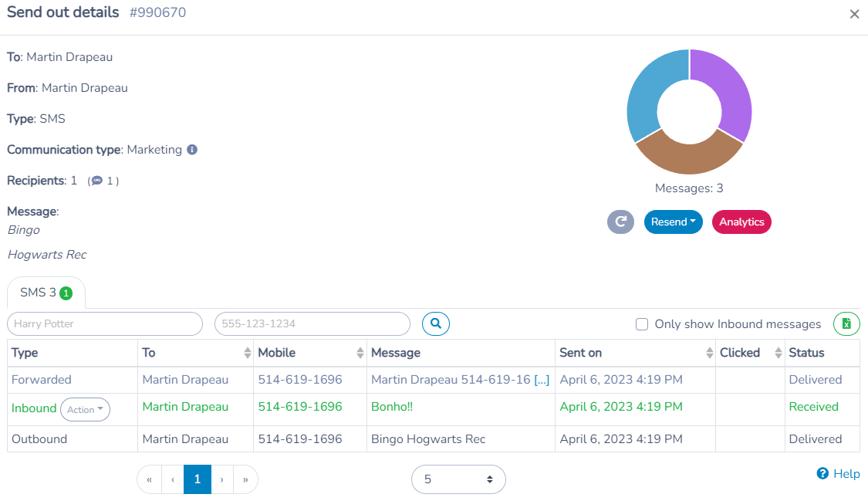Sort the table by To column
Image resolution: width=868 pixels, height=501 pixels.
click(x=248, y=353)
